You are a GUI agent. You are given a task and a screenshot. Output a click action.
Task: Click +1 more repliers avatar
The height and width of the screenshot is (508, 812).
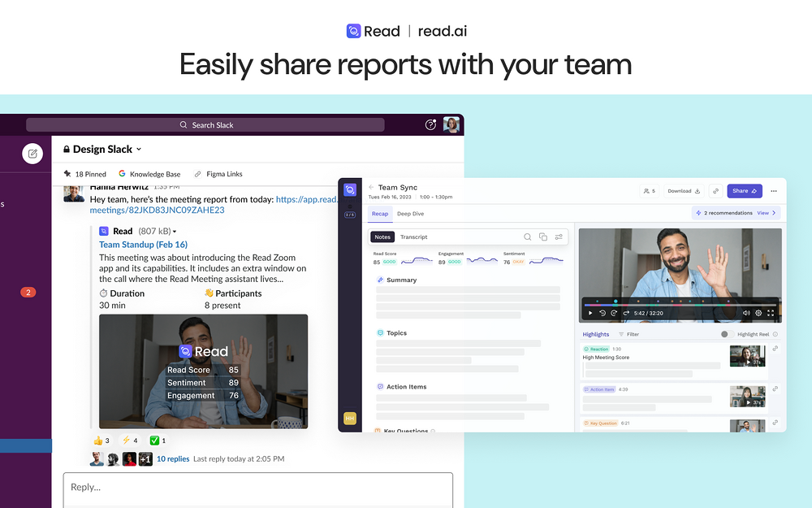(145, 458)
